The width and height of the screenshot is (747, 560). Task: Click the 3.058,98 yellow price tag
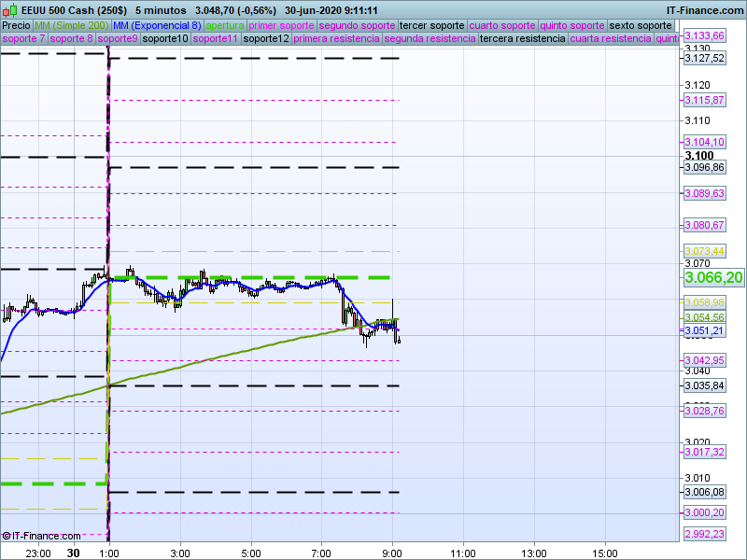pyautogui.click(x=705, y=302)
